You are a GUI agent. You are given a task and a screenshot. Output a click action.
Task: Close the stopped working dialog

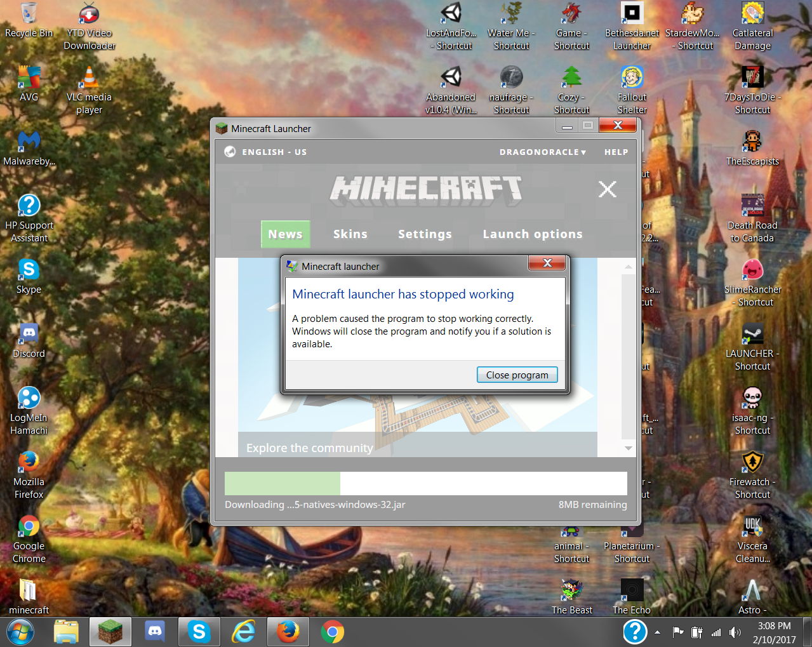(x=547, y=263)
